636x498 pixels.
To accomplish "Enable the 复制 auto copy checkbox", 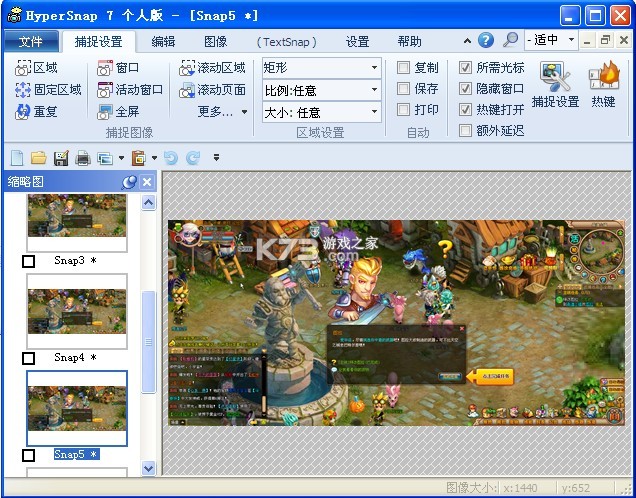I will [x=403, y=67].
